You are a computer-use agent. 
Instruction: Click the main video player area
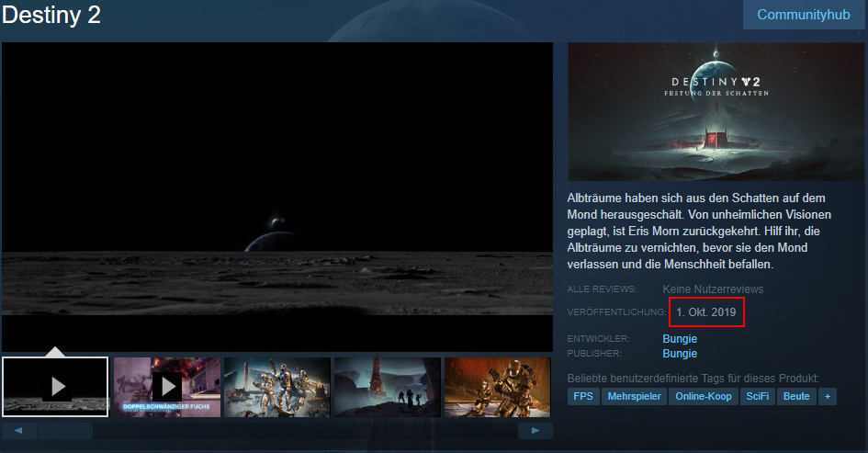277,197
